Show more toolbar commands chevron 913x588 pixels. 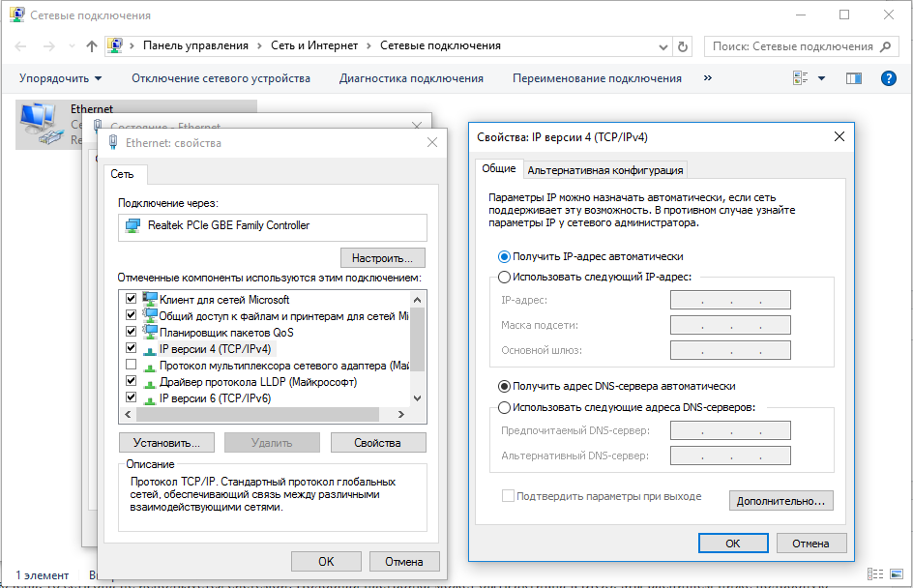point(707,78)
